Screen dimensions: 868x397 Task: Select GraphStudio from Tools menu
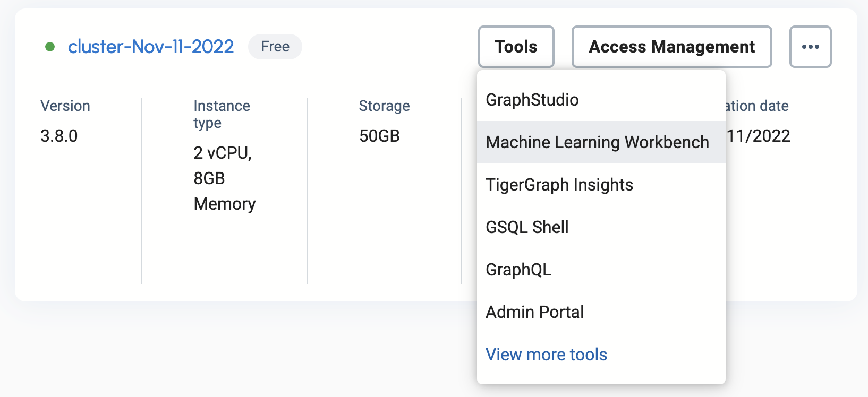click(601, 100)
